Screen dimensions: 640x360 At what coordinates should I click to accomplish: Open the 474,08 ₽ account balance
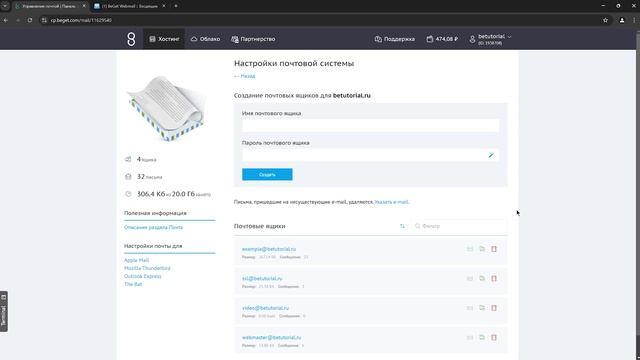(x=442, y=39)
